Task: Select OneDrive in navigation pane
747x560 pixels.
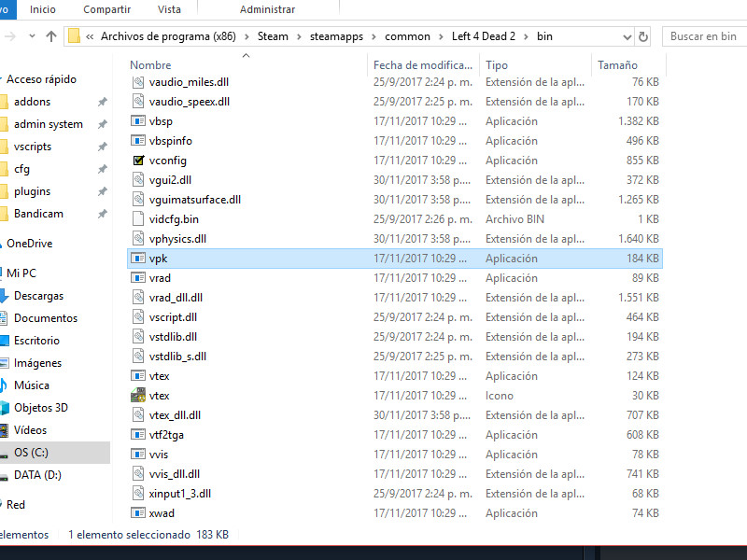Action: pos(29,244)
